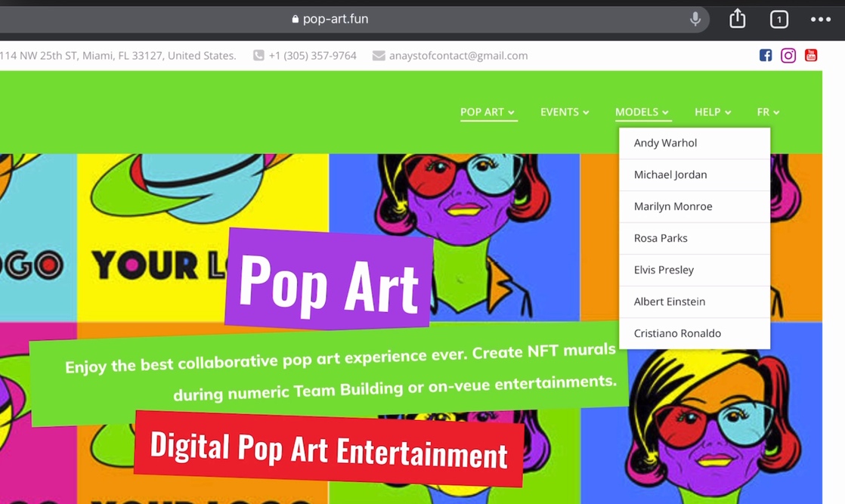Call the +1 (305) 357-9764 number link
Image resolution: width=845 pixels, height=504 pixels.
(312, 55)
